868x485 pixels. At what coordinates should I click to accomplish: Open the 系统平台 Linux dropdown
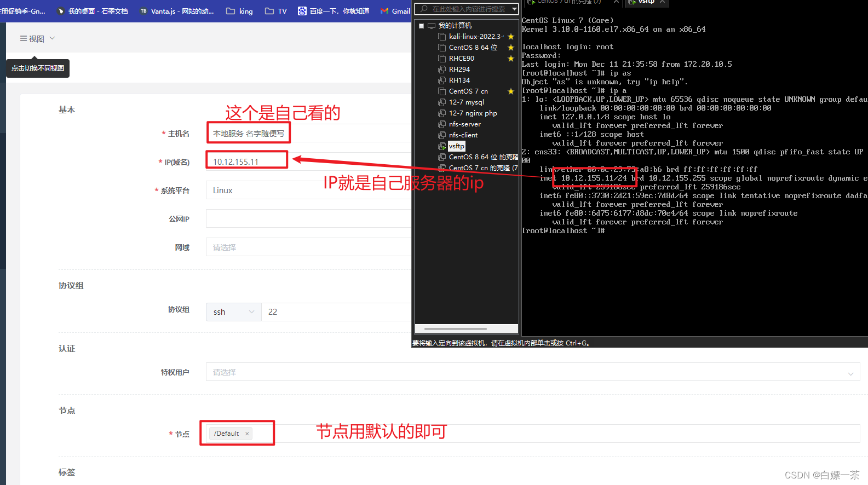308,190
